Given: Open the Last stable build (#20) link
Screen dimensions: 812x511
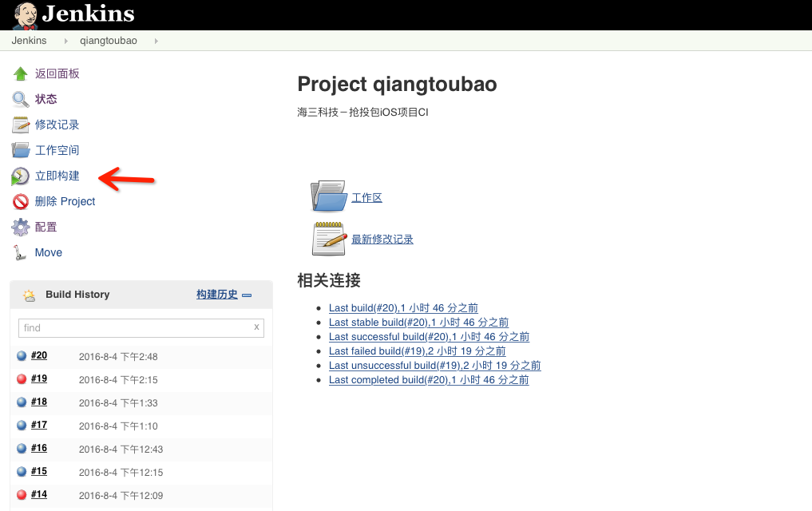Looking at the screenshot, I should coord(418,323).
